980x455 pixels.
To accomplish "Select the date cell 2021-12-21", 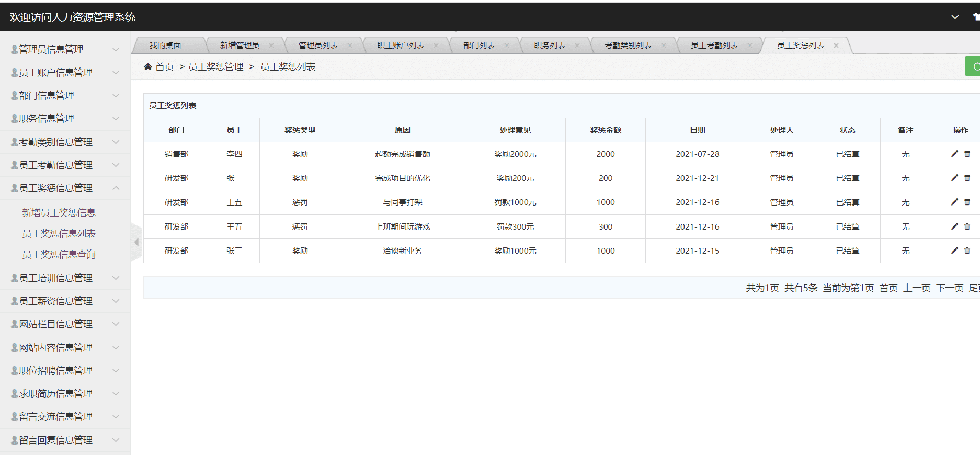I will click(697, 178).
